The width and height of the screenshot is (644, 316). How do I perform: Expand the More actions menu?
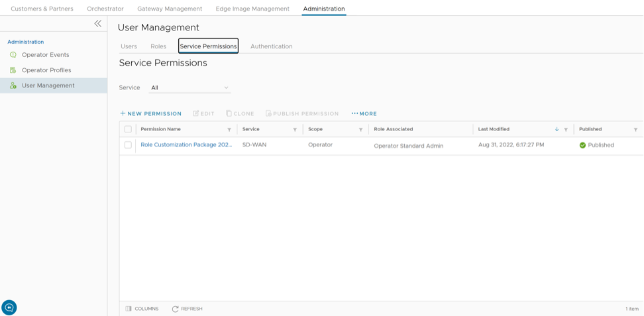pos(364,114)
